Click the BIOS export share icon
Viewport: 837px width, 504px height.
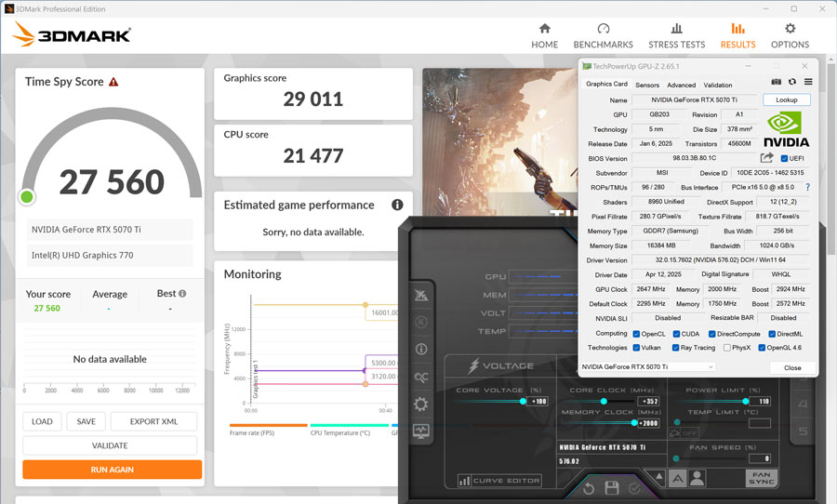click(x=766, y=157)
